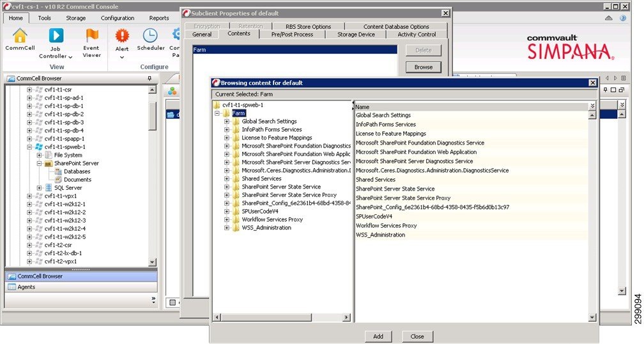This screenshot has height=344, width=644.
Task: Expand the InfoPath Forms Services node
Action: point(227,129)
